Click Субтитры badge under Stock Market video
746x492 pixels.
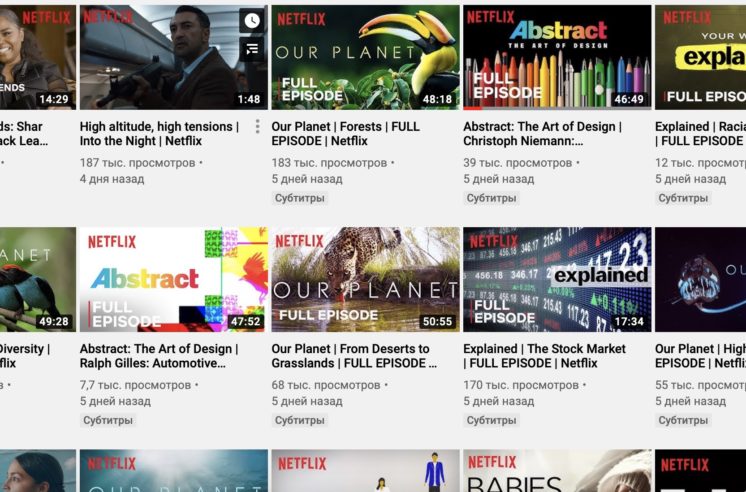tap(491, 420)
